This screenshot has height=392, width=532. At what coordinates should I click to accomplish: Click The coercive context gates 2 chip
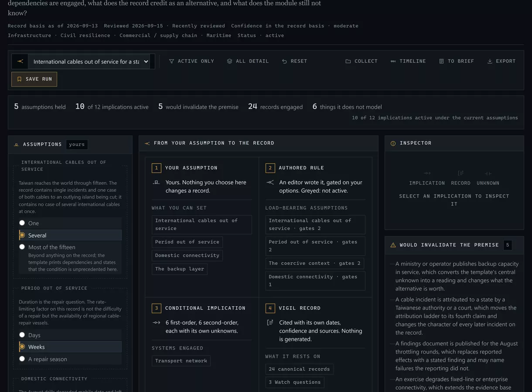[314, 264]
